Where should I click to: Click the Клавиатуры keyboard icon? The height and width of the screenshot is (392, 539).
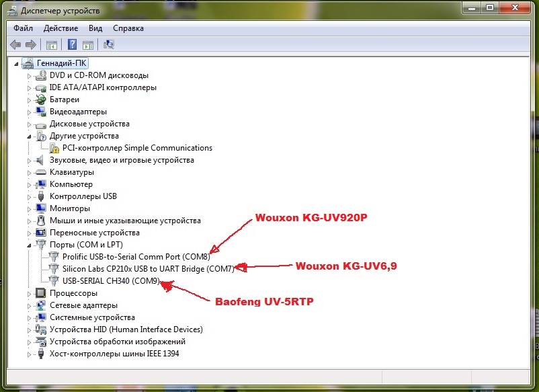point(41,172)
